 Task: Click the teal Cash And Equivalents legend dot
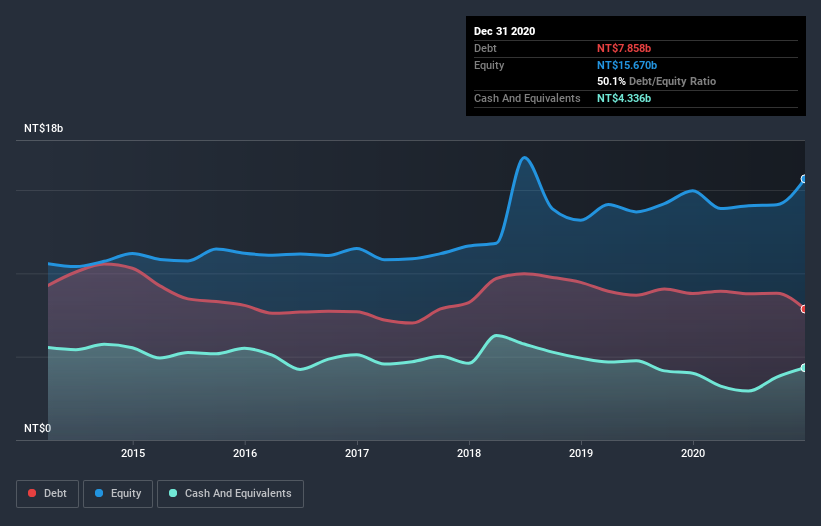[173, 493]
